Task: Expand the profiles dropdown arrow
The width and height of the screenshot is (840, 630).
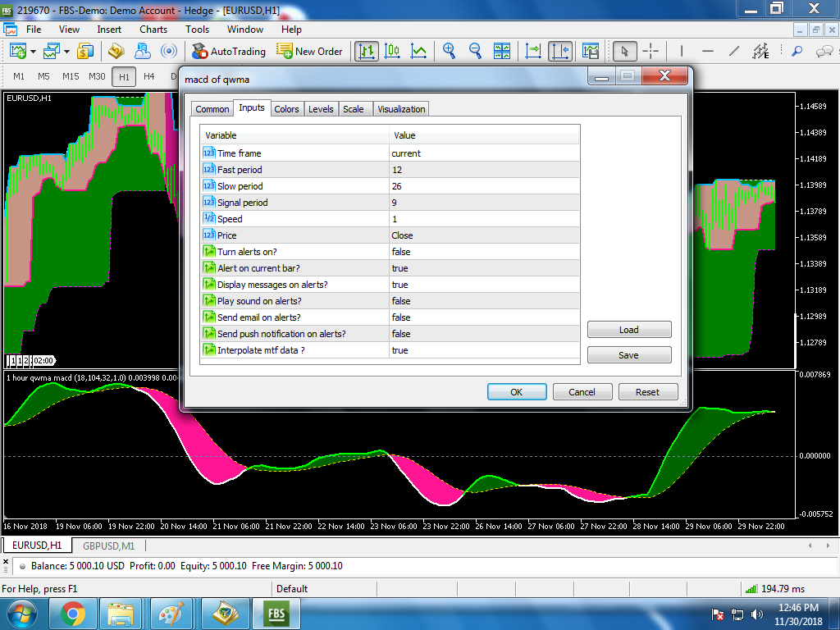Action: click(66, 52)
